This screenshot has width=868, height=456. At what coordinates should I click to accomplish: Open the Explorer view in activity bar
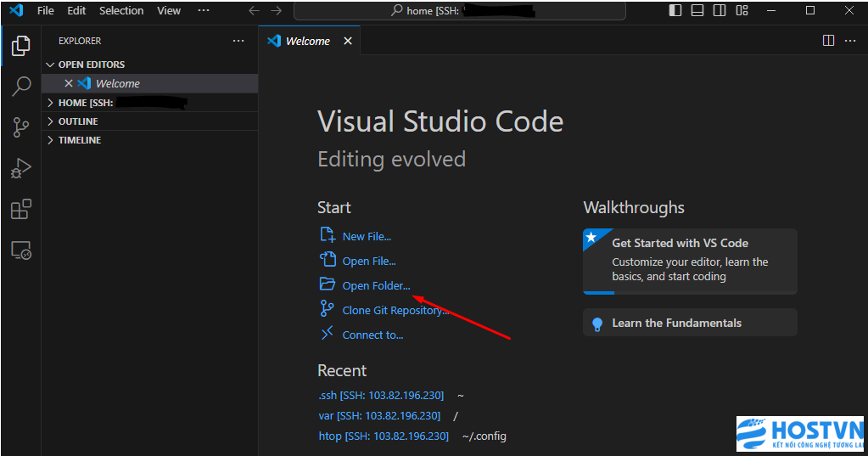pyautogui.click(x=21, y=46)
